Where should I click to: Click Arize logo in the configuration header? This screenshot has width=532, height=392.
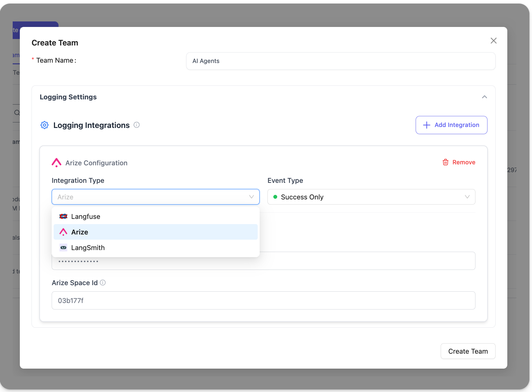point(57,162)
